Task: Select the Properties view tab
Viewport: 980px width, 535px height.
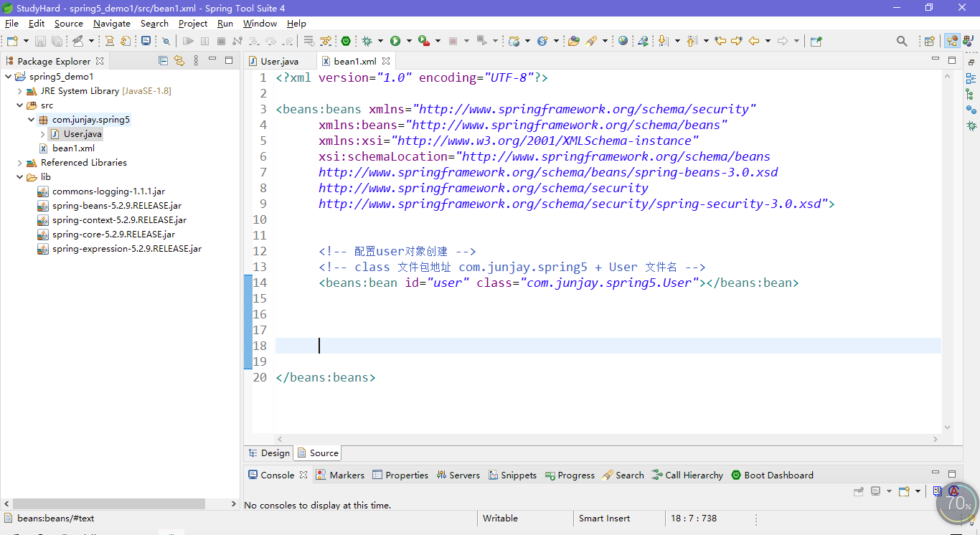Action: coord(400,475)
